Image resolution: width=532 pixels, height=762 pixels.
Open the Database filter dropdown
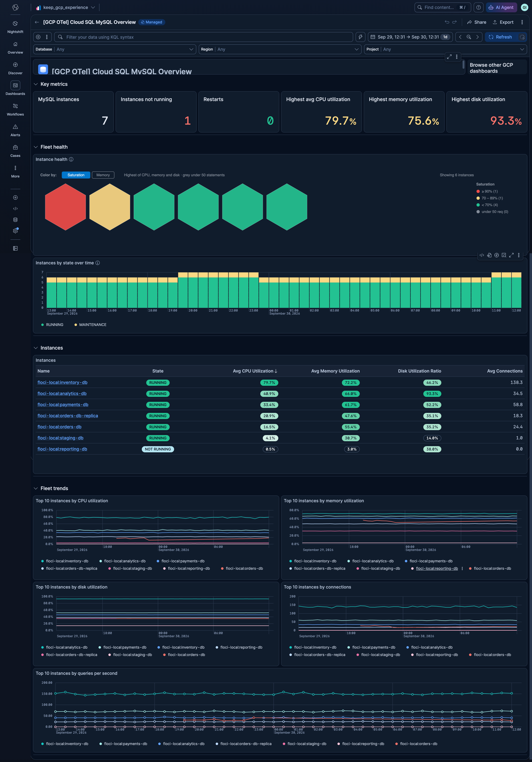pos(114,49)
